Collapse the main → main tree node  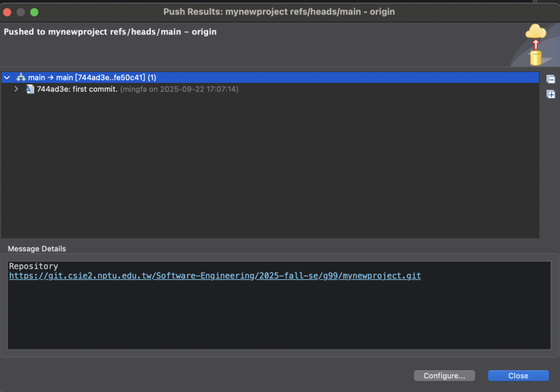7,78
